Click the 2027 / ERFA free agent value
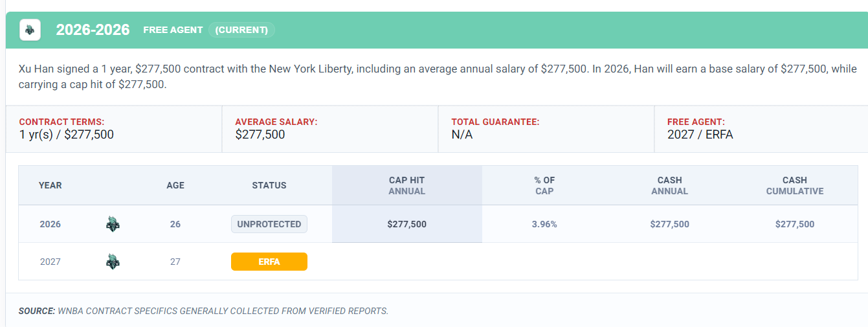Viewport: 868px width, 327px height. pyautogui.click(x=700, y=135)
